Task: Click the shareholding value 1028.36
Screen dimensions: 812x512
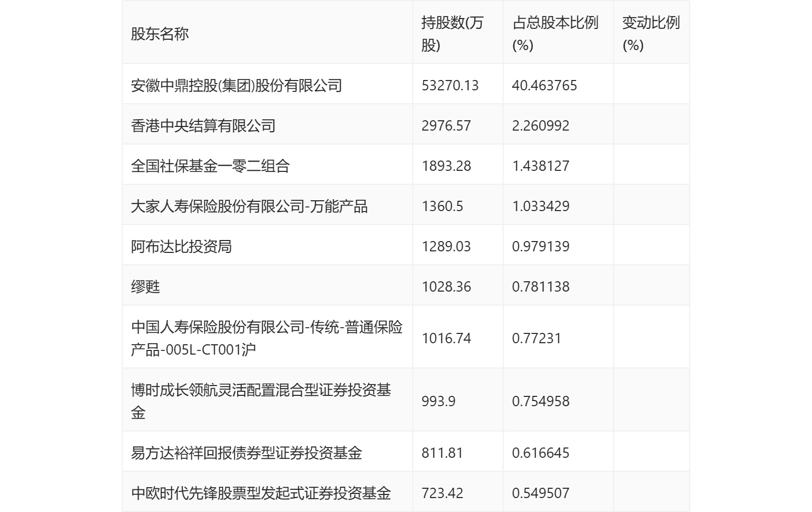Action: (x=446, y=286)
